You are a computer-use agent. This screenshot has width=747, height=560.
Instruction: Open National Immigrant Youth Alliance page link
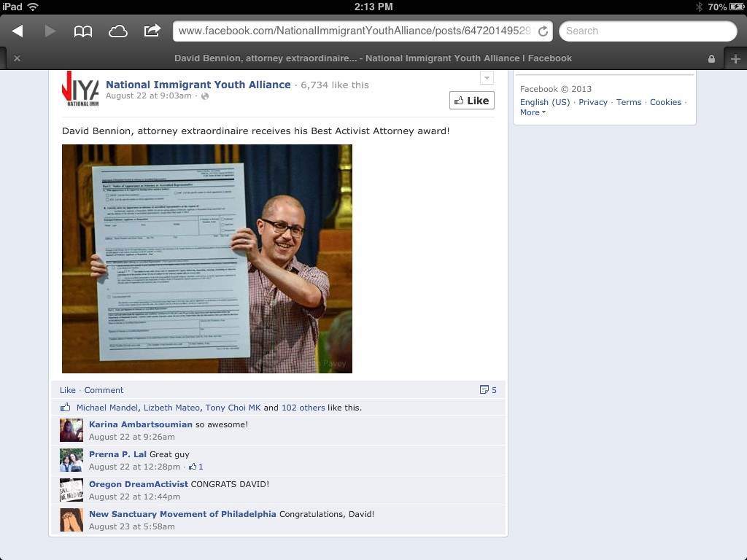point(198,85)
